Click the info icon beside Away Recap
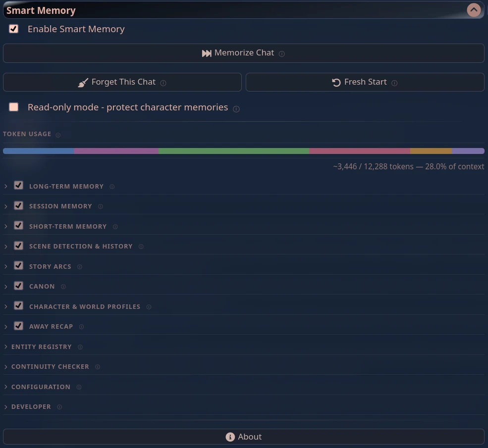 81,327
